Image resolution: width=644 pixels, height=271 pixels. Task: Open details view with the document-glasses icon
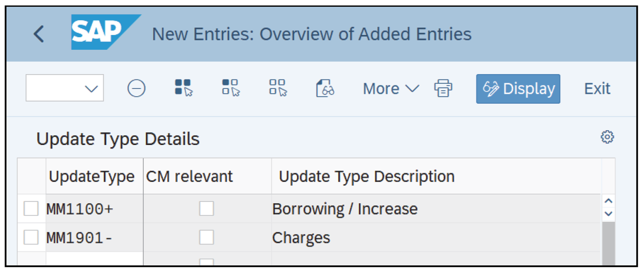pos(325,88)
